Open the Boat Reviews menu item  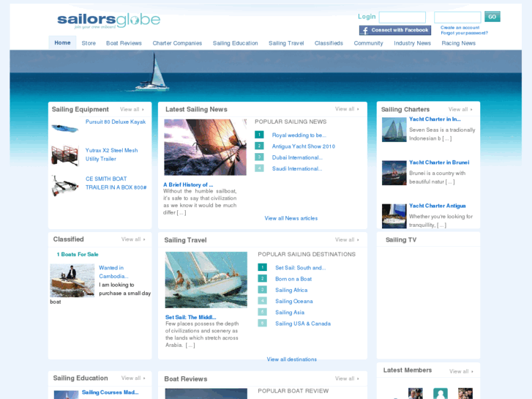(x=124, y=43)
